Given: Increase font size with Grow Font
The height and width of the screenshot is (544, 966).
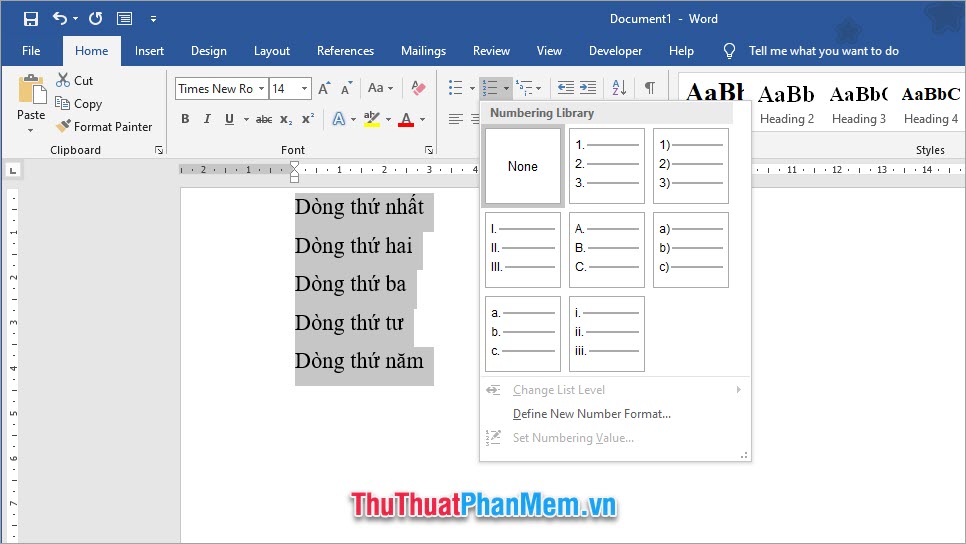Looking at the screenshot, I should (x=324, y=88).
